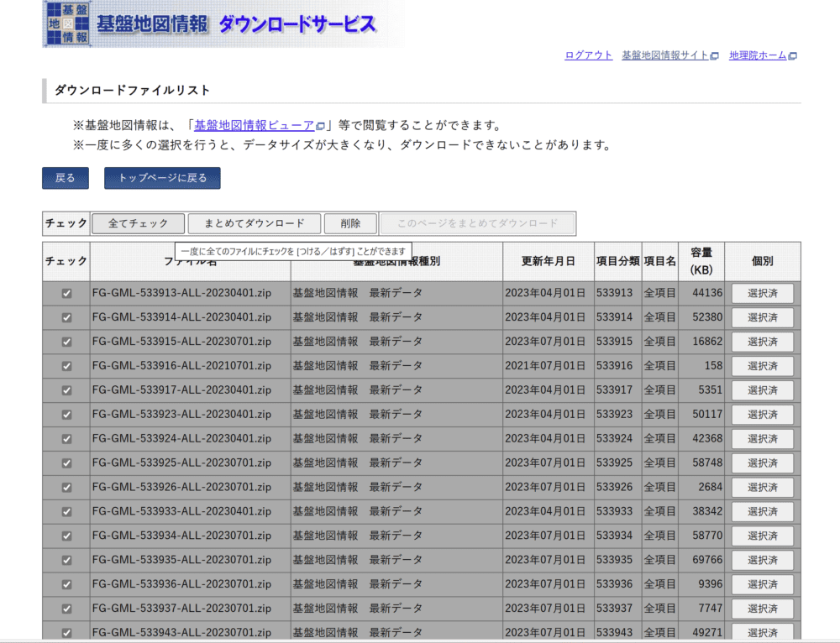Click 選択済 button in the 533924 row
Image resolution: width=840 pixels, height=643 pixels.
763,439
